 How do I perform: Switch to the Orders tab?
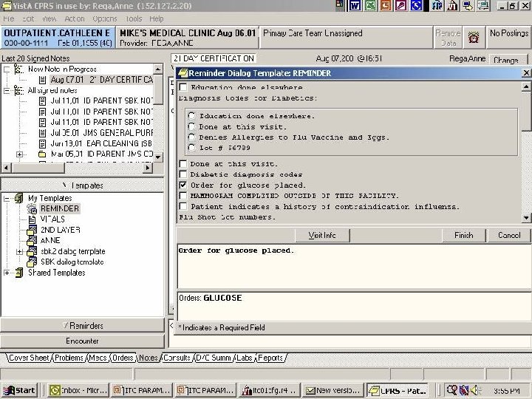(123, 358)
